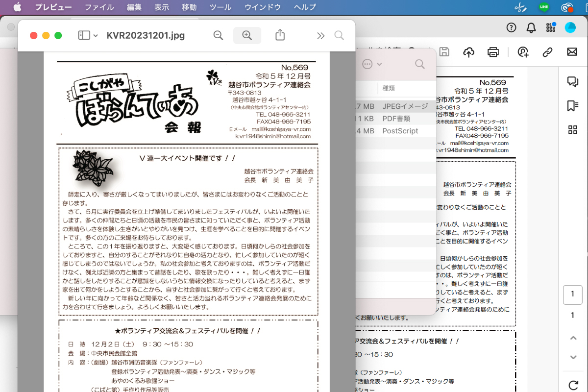Open the notifications bell in Acrobat

(x=531, y=27)
